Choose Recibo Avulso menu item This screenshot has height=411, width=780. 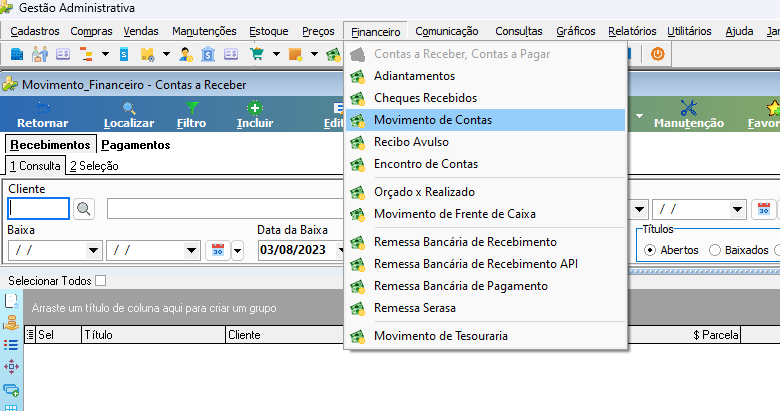[486, 142]
